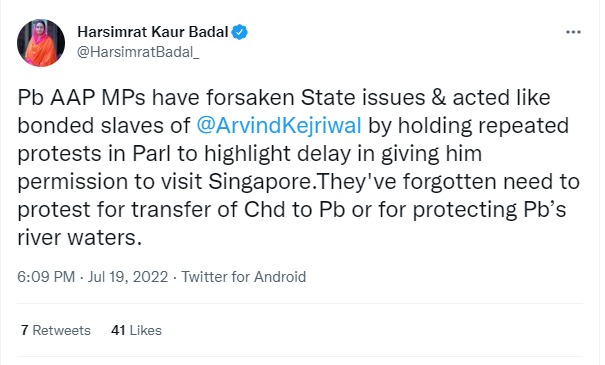Viewport: 605px width, 365px height.
Task: View the 41 Likes list
Action: pos(136,330)
